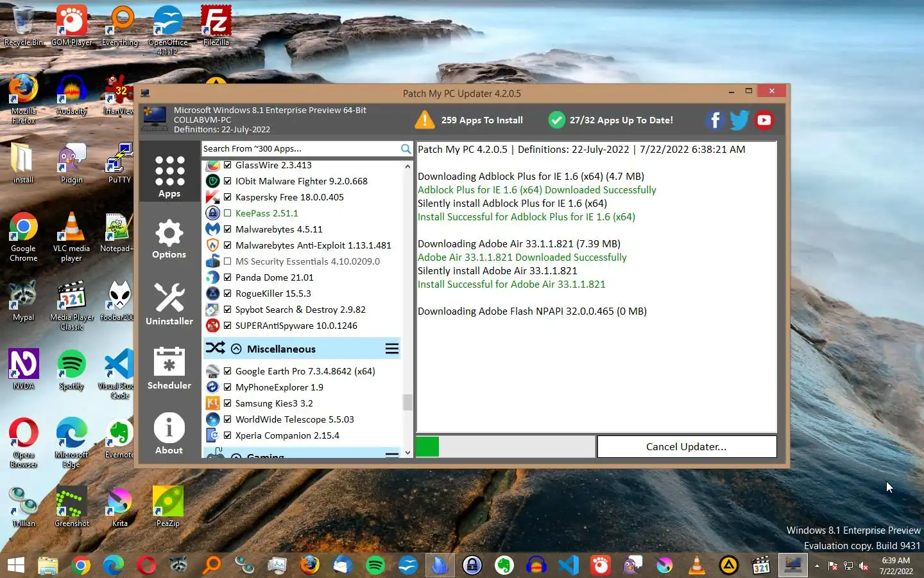
Task: Click the search magnifier icon
Action: [x=406, y=149]
